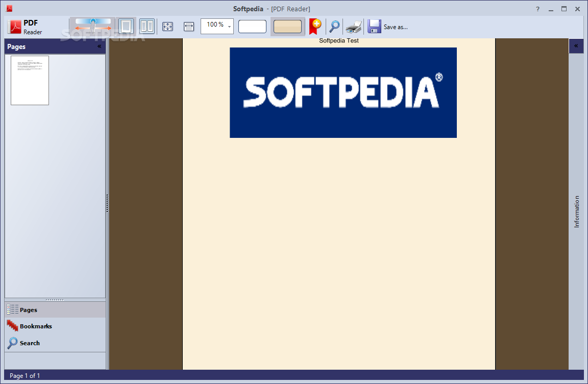588x384 pixels.
Task: Fit page to window width
Action: 189,26
